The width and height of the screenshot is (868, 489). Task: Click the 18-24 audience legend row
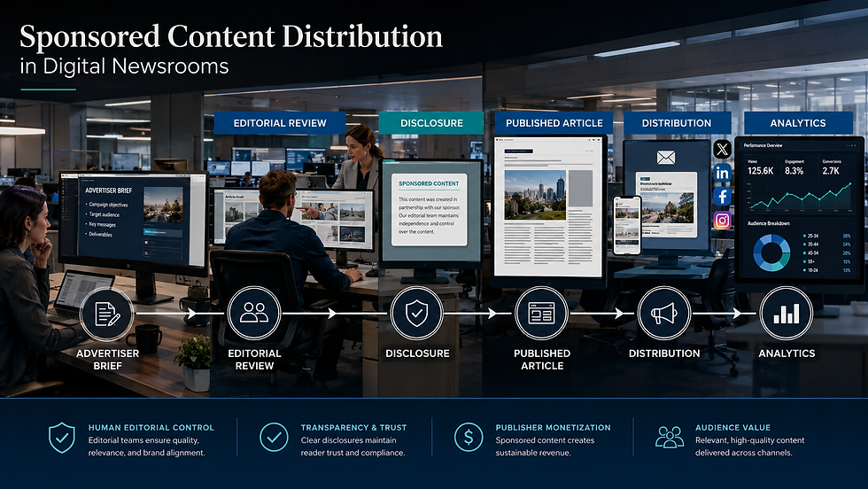tap(826, 270)
